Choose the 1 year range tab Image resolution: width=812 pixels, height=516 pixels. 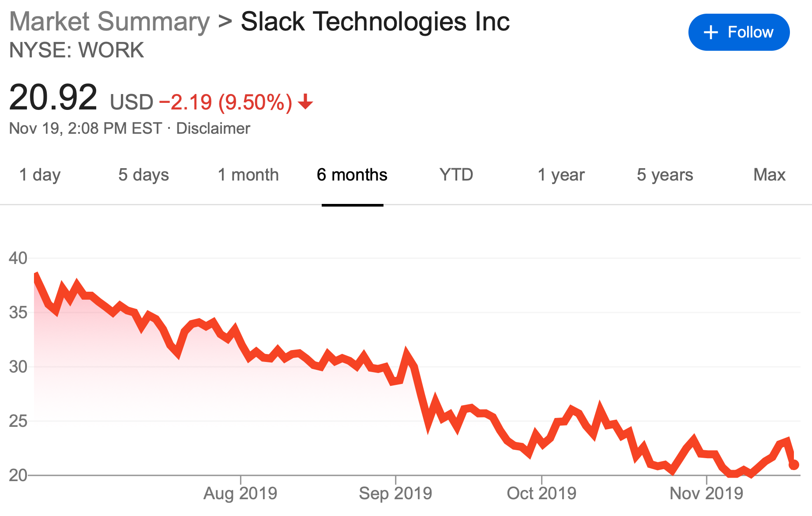coord(561,175)
